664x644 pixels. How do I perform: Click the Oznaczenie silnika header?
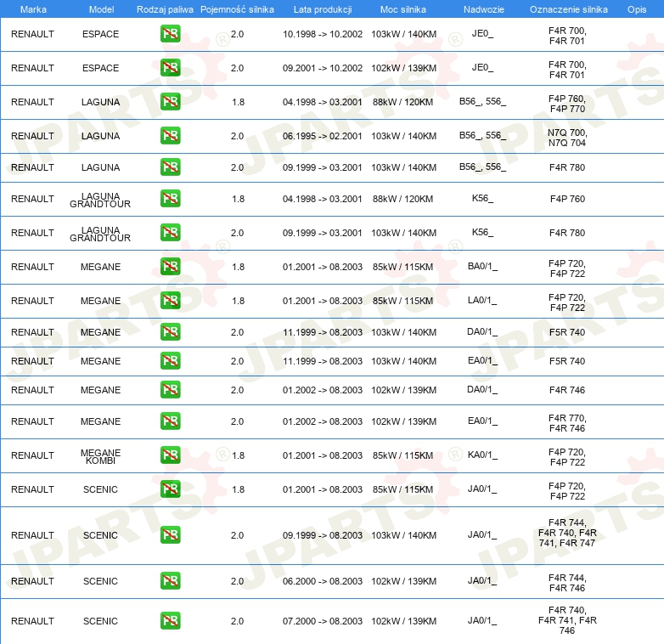point(568,8)
